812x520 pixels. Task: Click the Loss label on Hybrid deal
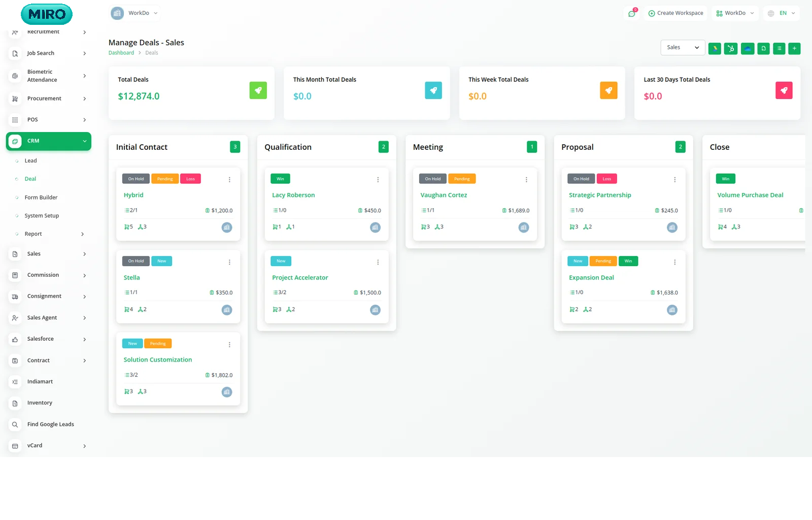(x=190, y=179)
